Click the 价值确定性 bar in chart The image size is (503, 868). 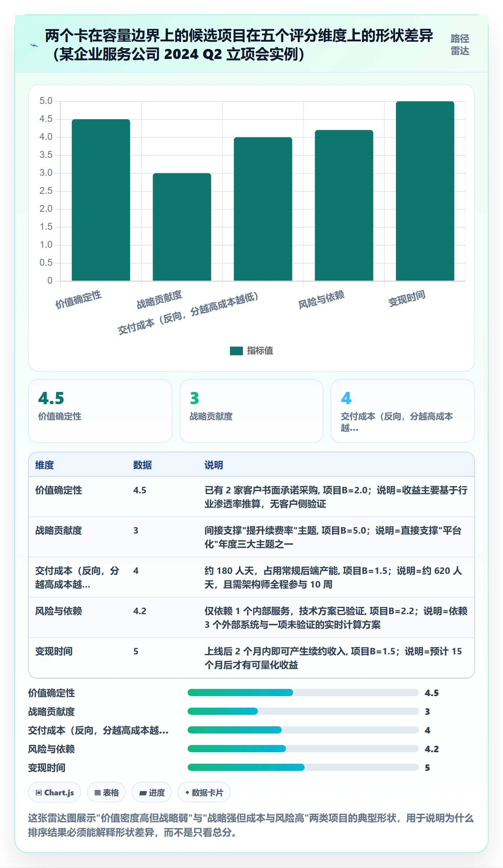pyautogui.click(x=101, y=200)
